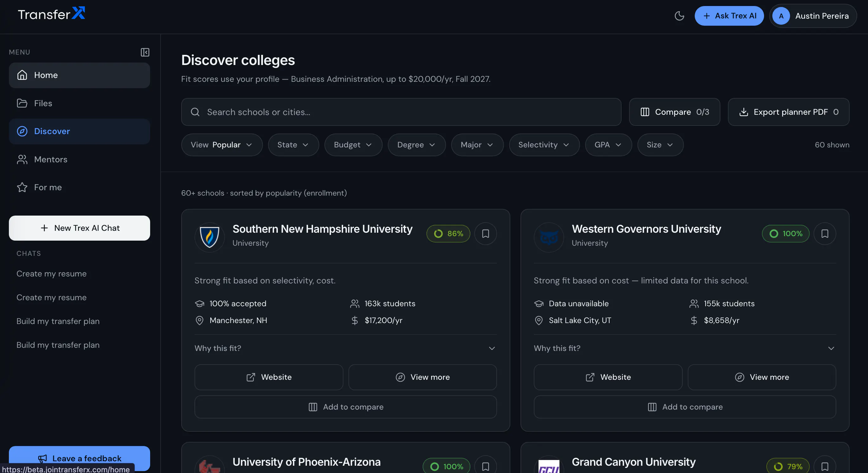868x473 pixels.
Task: Open Southern New Hampshire University Website
Action: (269, 377)
